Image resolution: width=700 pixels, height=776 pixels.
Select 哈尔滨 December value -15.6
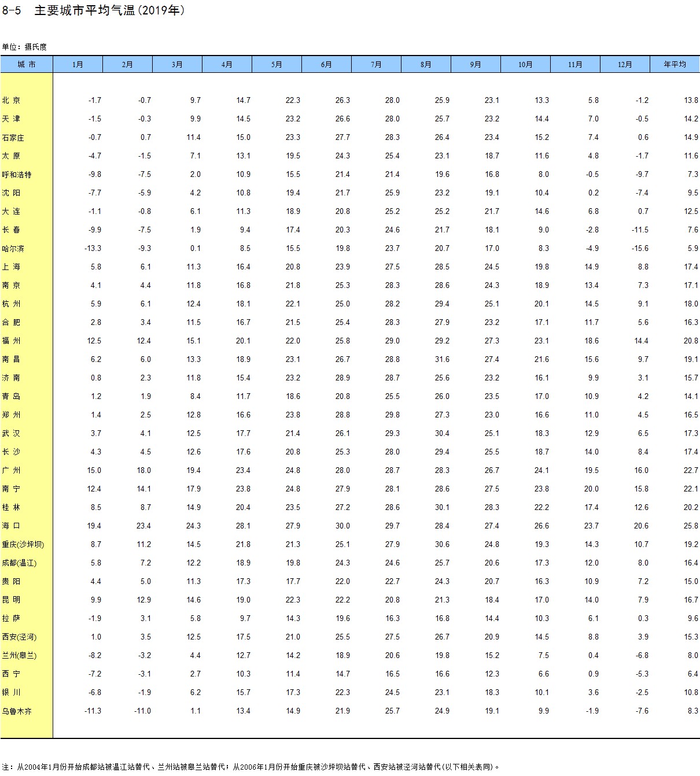pos(640,248)
